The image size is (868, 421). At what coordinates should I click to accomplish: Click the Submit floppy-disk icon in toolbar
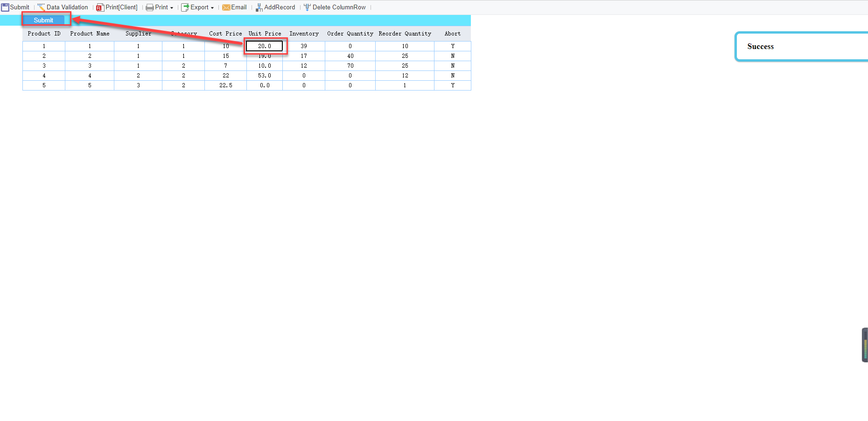click(x=5, y=7)
